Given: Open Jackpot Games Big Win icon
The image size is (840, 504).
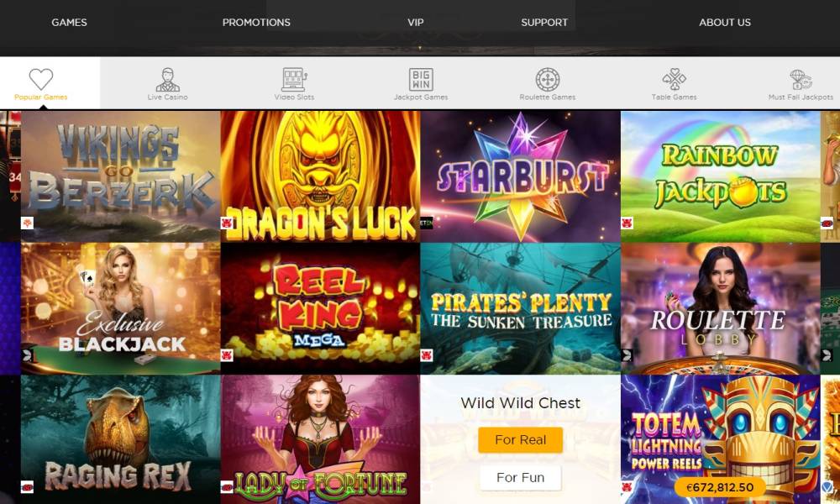Looking at the screenshot, I should [x=421, y=79].
